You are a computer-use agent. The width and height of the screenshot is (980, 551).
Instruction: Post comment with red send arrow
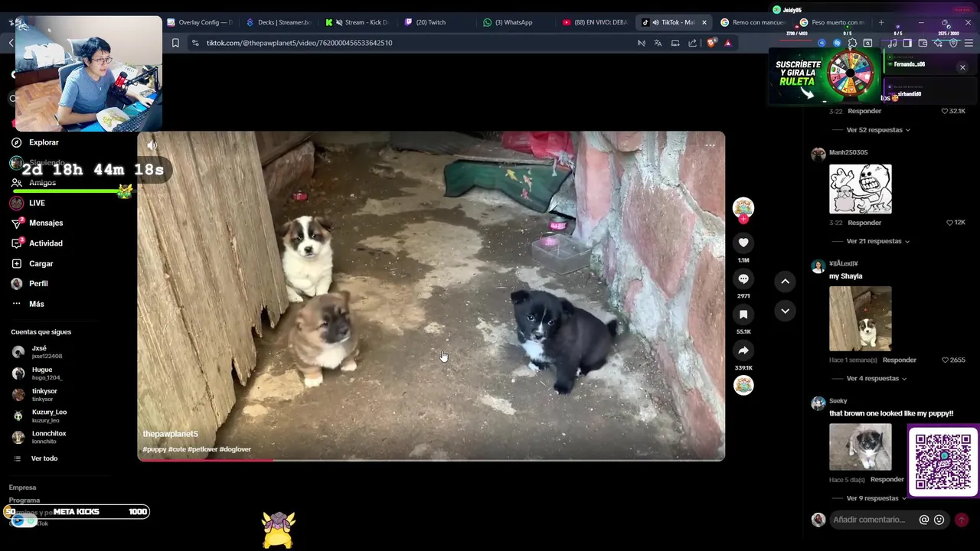point(962,520)
